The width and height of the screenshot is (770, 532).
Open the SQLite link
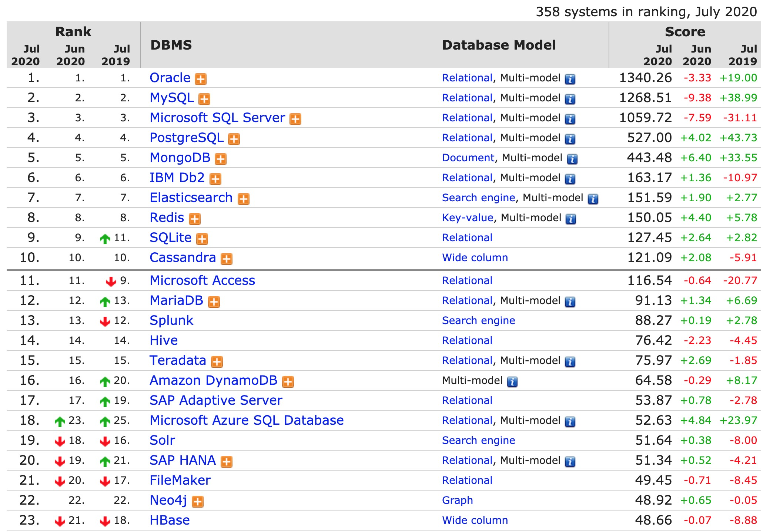[x=171, y=238]
